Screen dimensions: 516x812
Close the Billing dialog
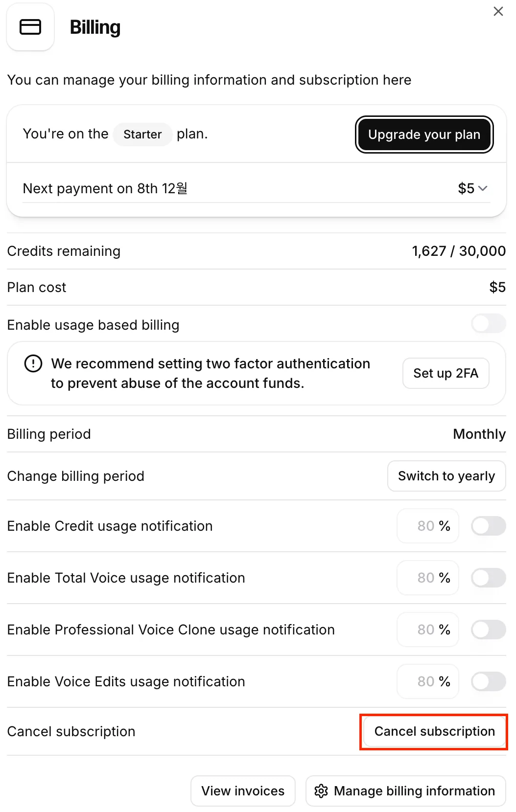[x=498, y=11]
